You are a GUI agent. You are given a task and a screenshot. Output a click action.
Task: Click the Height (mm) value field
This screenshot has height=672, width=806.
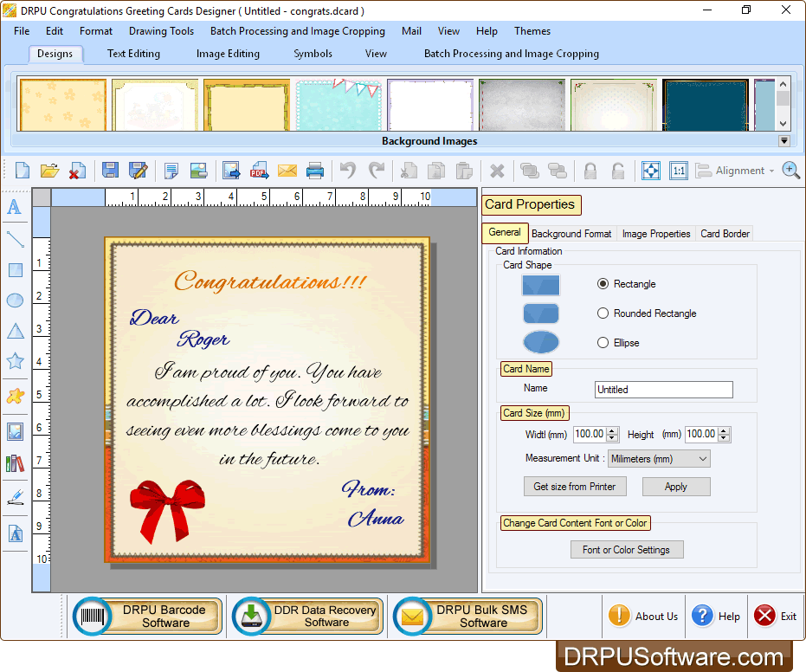click(x=701, y=434)
